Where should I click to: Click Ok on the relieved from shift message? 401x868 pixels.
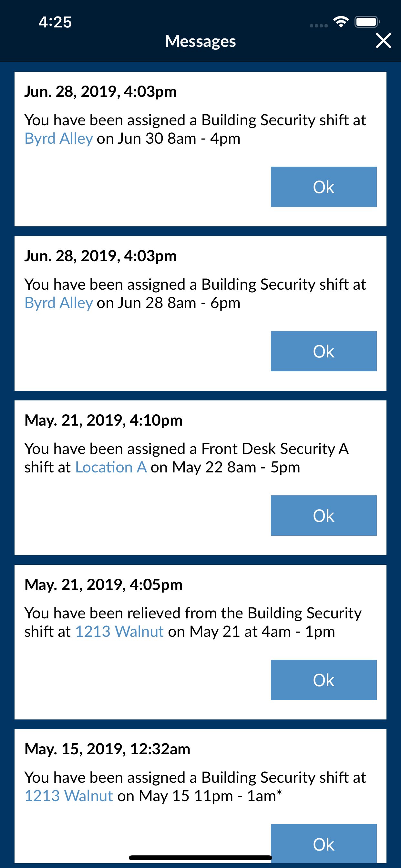click(x=324, y=680)
